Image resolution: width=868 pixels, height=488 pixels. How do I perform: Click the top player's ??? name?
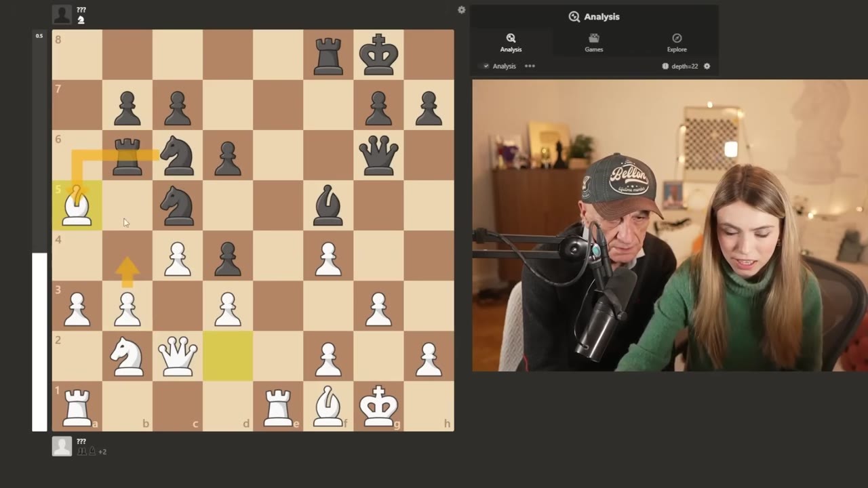pos(81,10)
